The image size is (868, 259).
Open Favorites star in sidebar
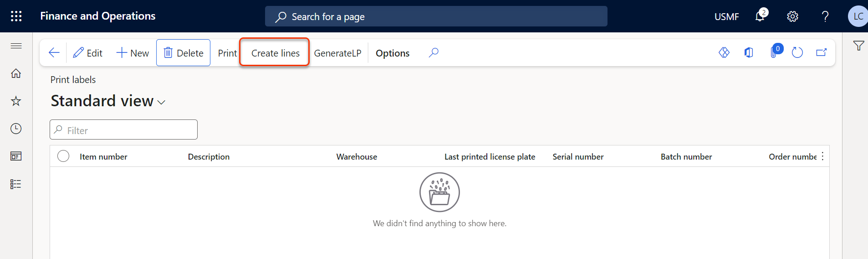pyautogui.click(x=16, y=101)
